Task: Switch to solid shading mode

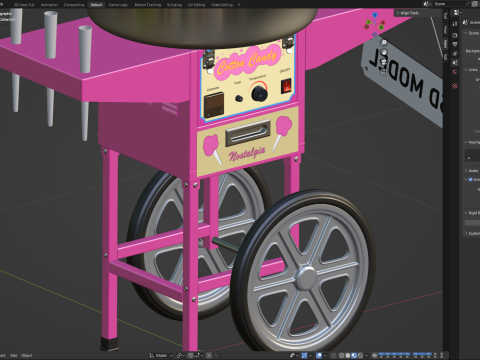Action: click(348, 355)
